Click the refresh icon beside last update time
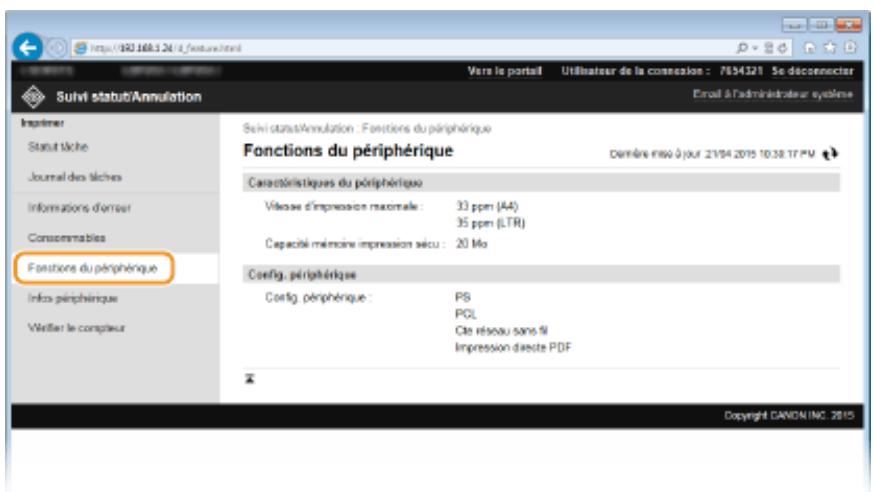The height and width of the screenshot is (492, 873). click(x=830, y=154)
